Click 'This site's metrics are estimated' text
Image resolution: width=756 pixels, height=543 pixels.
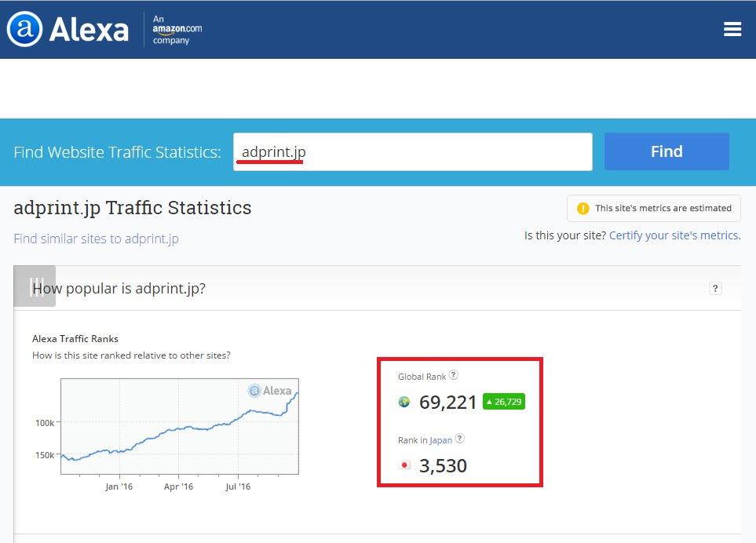click(663, 208)
